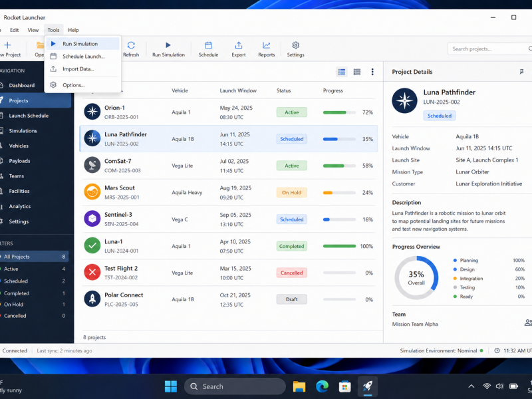
Task: Click Orion-1 progress bar at 72%
Action: (x=339, y=112)
